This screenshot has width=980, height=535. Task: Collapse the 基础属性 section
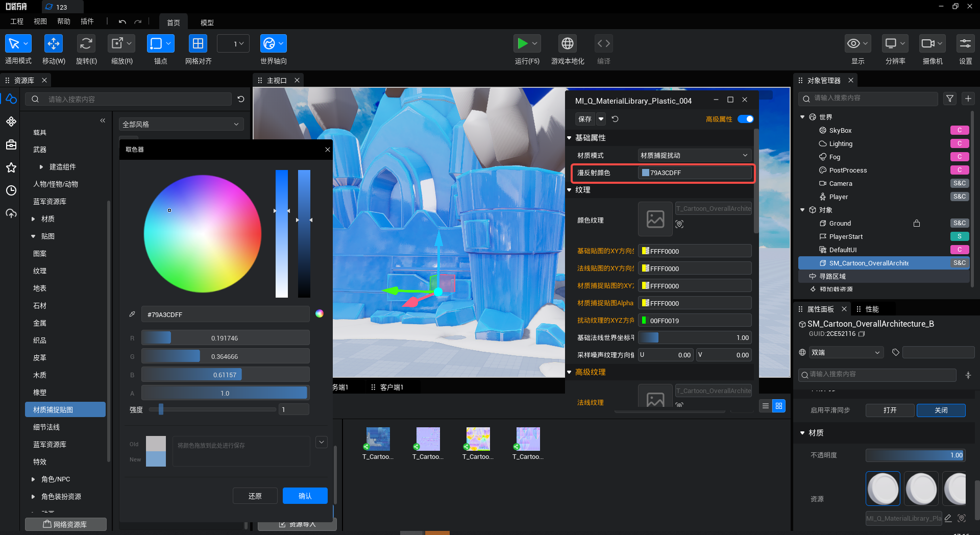570,138
